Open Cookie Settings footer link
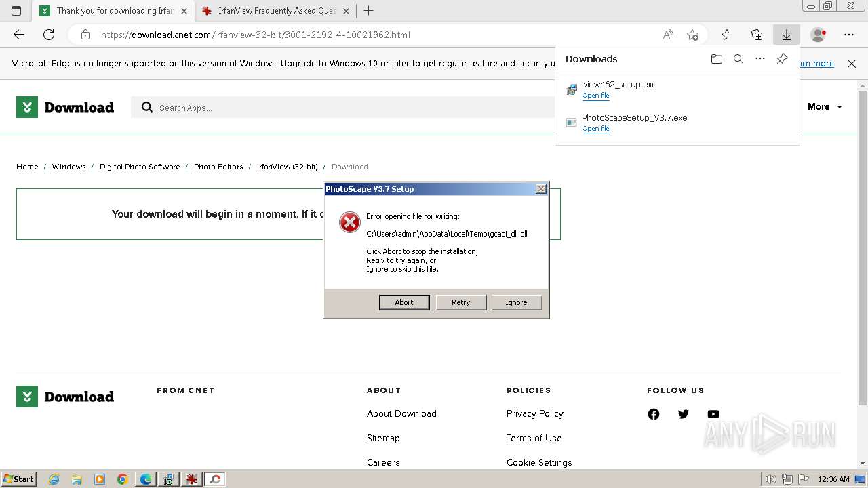The width and height of the screenshot is (868, 488). tap(539, 462)
